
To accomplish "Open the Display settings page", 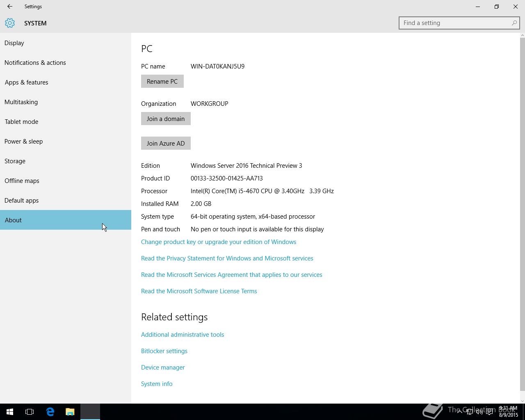I will click(x=66, y=43).
